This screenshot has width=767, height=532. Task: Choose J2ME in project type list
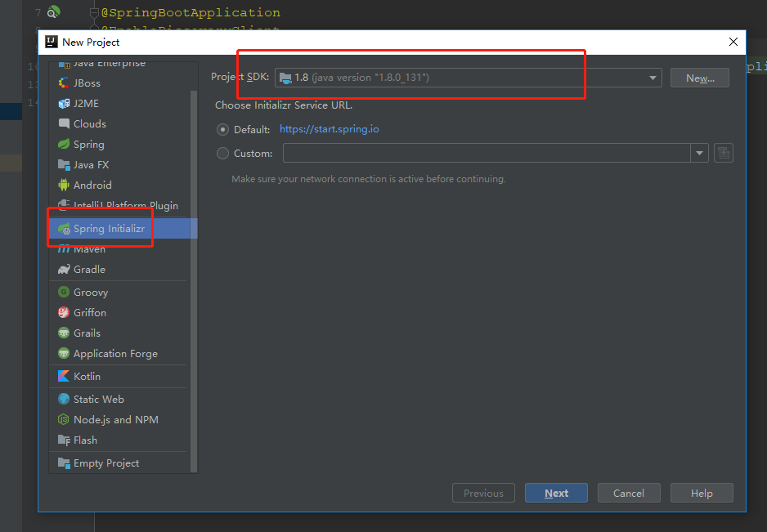click(x=123, y=104)
